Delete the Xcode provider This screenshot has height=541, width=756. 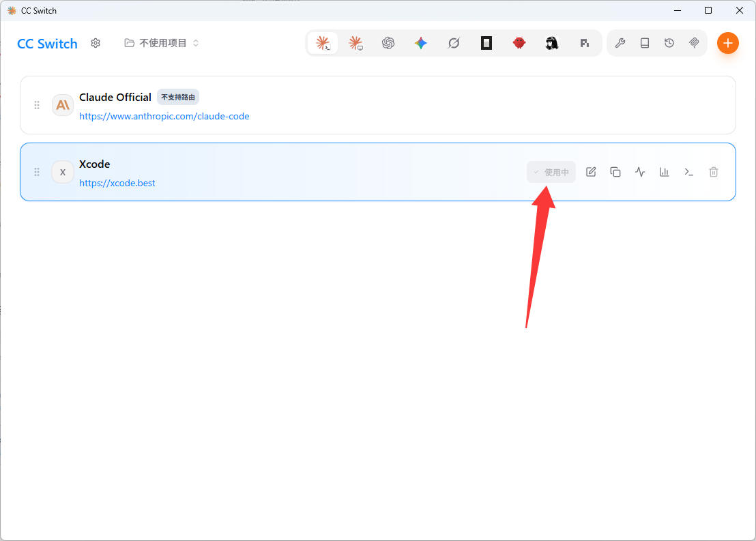714,172
